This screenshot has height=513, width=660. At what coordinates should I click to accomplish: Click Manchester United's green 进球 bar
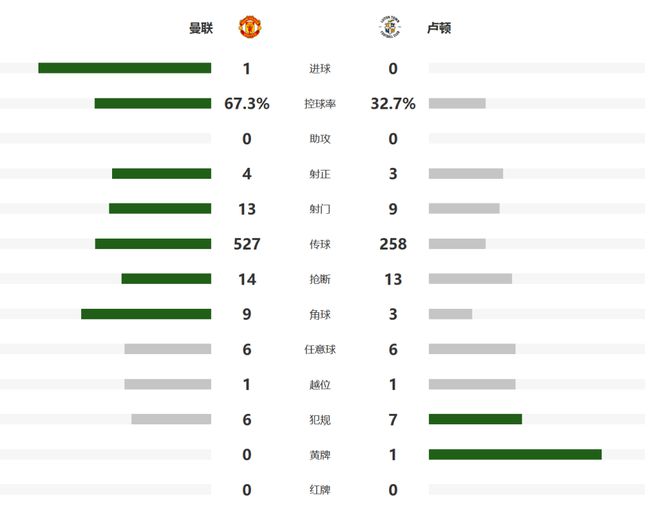point(125,68)
